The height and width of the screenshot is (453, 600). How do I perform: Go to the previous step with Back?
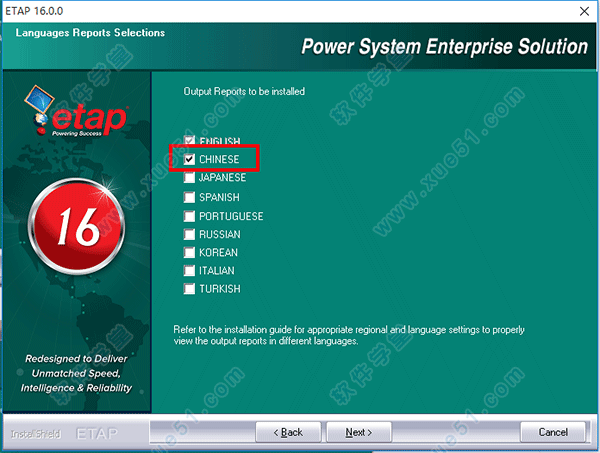tap(288, 432)
